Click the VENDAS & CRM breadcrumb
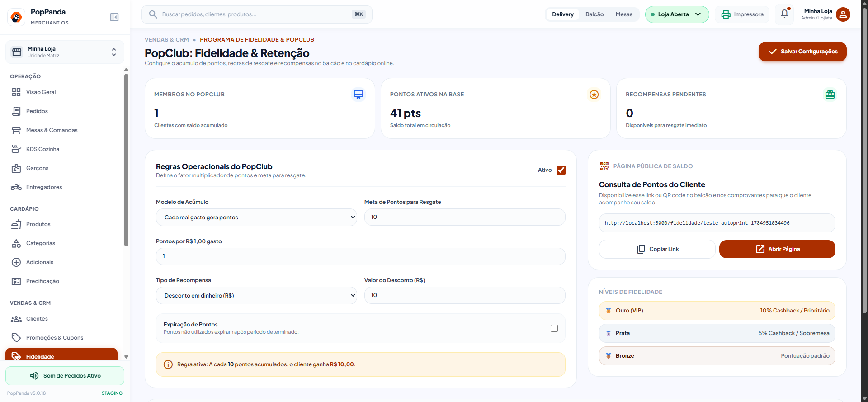This screenshot has height=402, width=868. (167, 40)
